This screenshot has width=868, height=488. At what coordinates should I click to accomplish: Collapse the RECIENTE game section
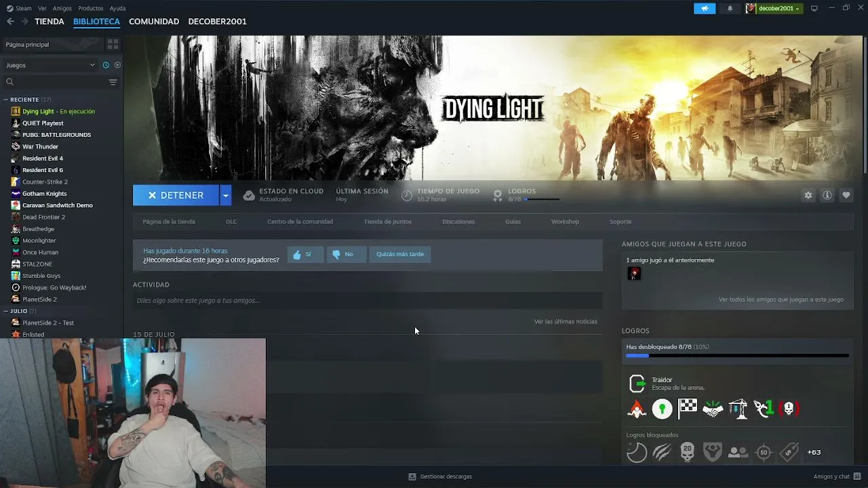point(6,100)
